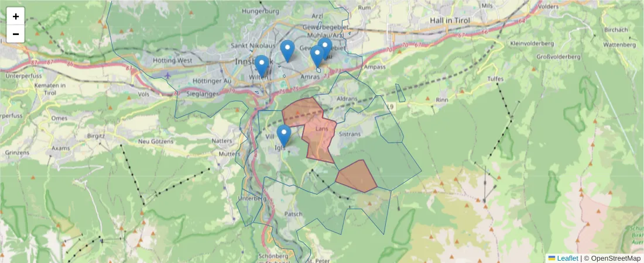Click the 'Völs' label
The image size is (644, 263).
coord(144,94)
